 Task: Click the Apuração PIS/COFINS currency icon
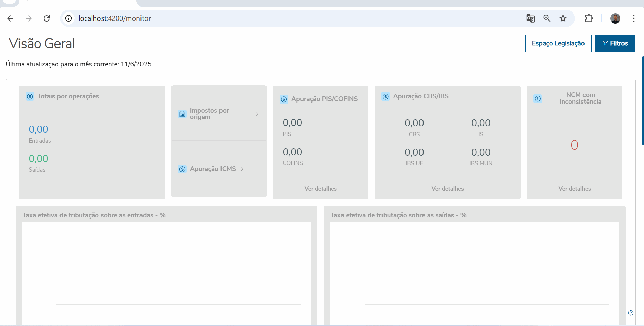(284, 99)
